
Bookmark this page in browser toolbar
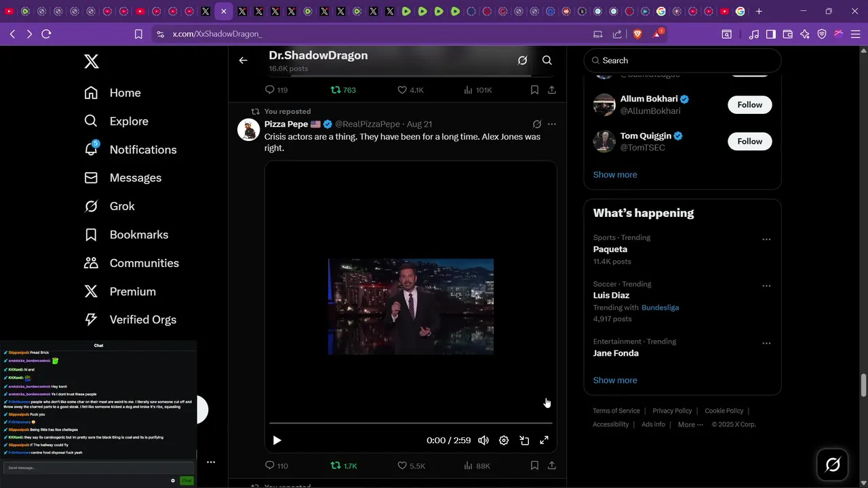(138, 34)
